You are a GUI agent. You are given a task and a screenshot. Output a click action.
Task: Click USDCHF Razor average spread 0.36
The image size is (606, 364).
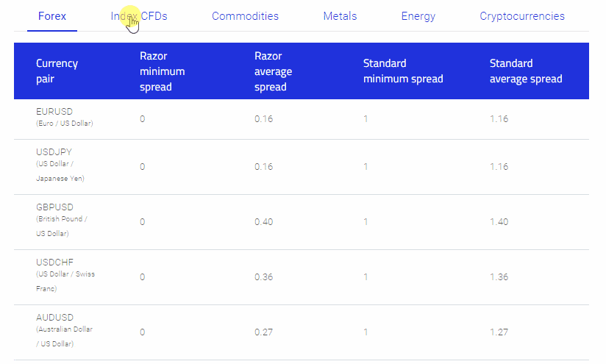[x=263, y=277]
